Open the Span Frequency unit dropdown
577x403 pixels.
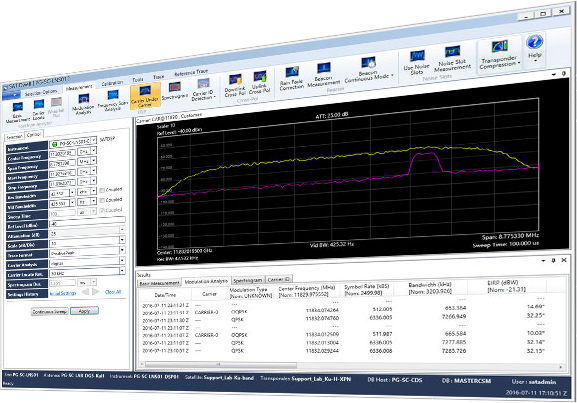coord(93,160)
